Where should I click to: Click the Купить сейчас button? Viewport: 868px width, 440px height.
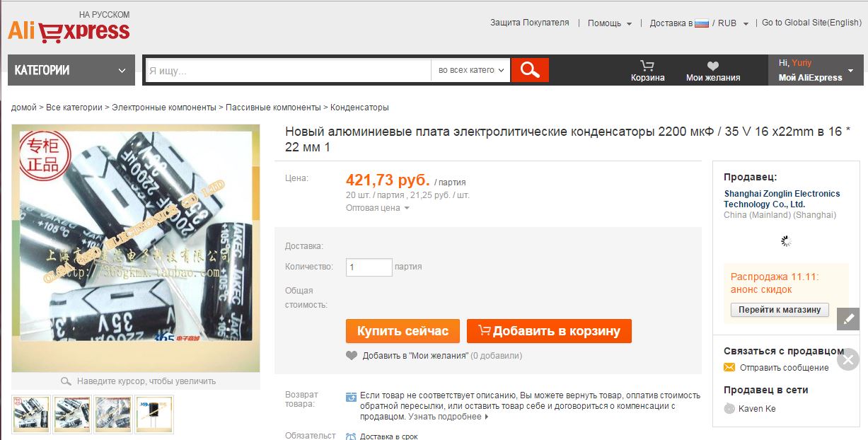(403, 331)
